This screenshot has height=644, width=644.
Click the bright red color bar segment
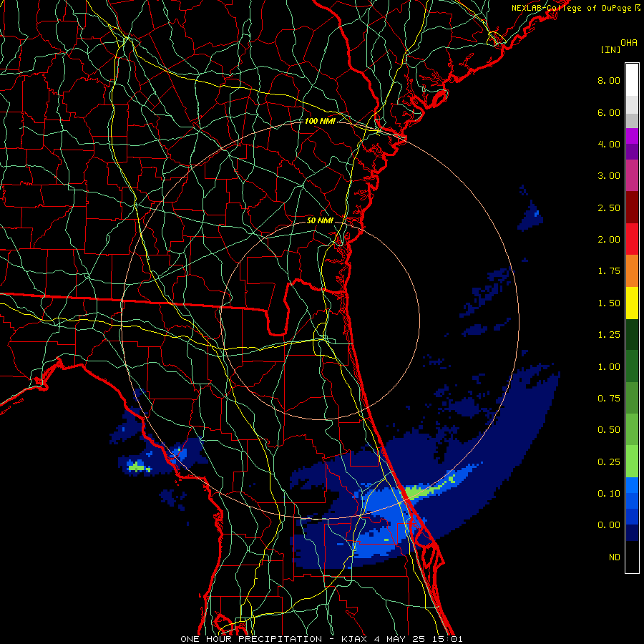pos(632,239)
